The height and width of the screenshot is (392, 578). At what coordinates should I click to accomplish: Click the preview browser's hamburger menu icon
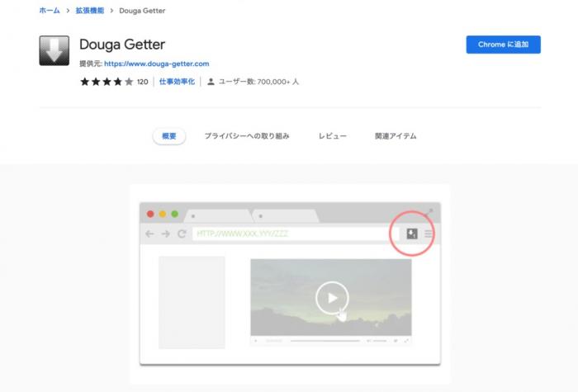[x=429, y=234]
